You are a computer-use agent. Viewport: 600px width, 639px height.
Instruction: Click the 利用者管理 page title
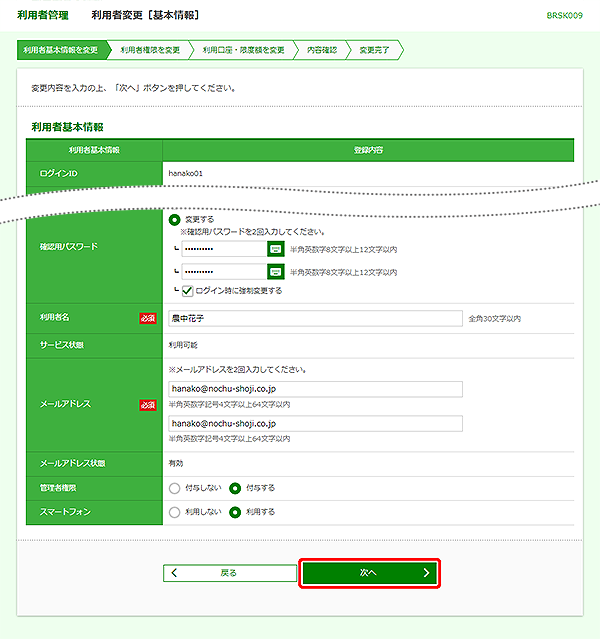pos(43,15)
